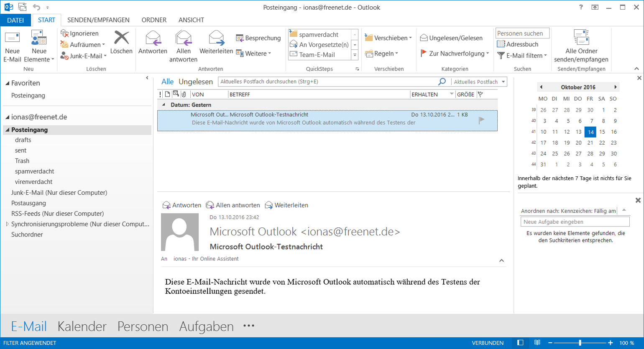Viewport: 644px width, 349px height.
Task: Forward mail with ribbon Weiterleiten icon
Action: click(216, 38)
